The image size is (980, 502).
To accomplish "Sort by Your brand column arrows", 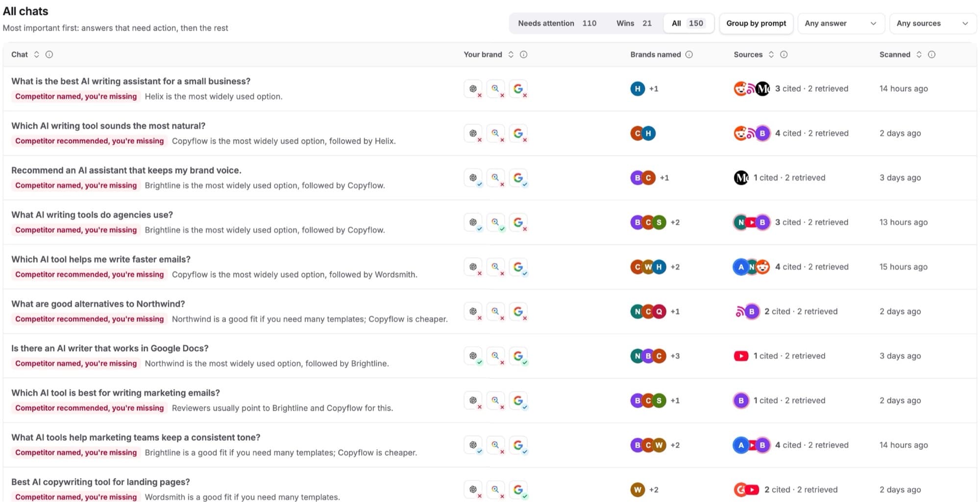I will 511,54.
